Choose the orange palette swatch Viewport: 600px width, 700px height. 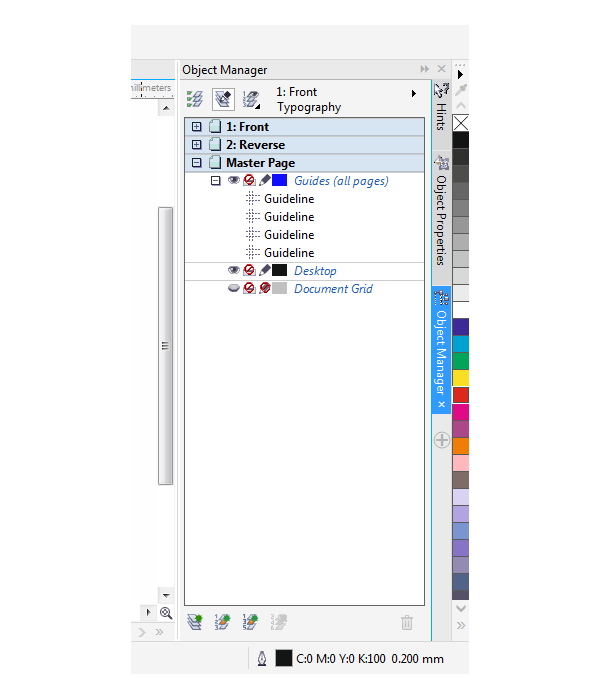(461, 446)
